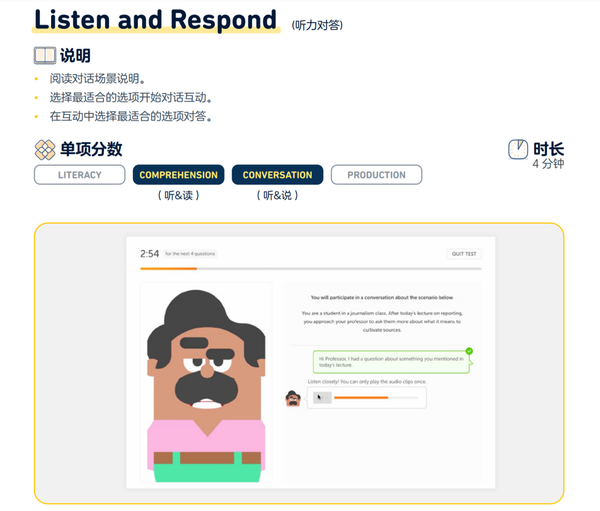Click the large professor character illustration

point(206,386)
